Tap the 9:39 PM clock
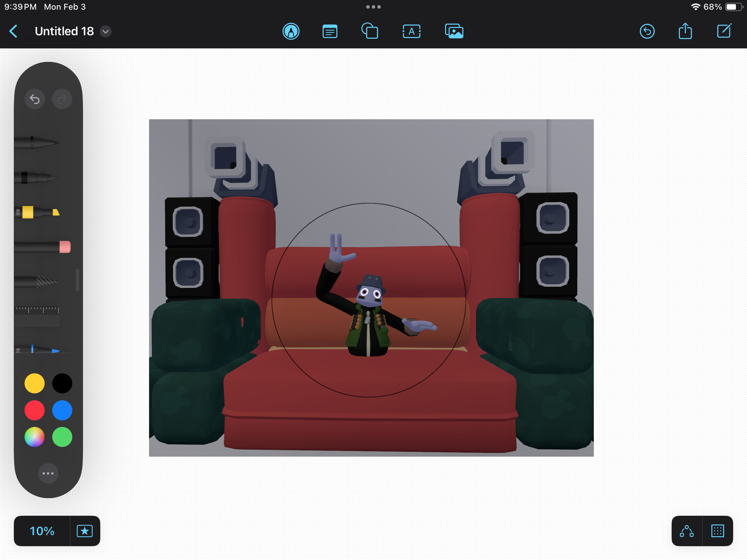 (20, 7)
